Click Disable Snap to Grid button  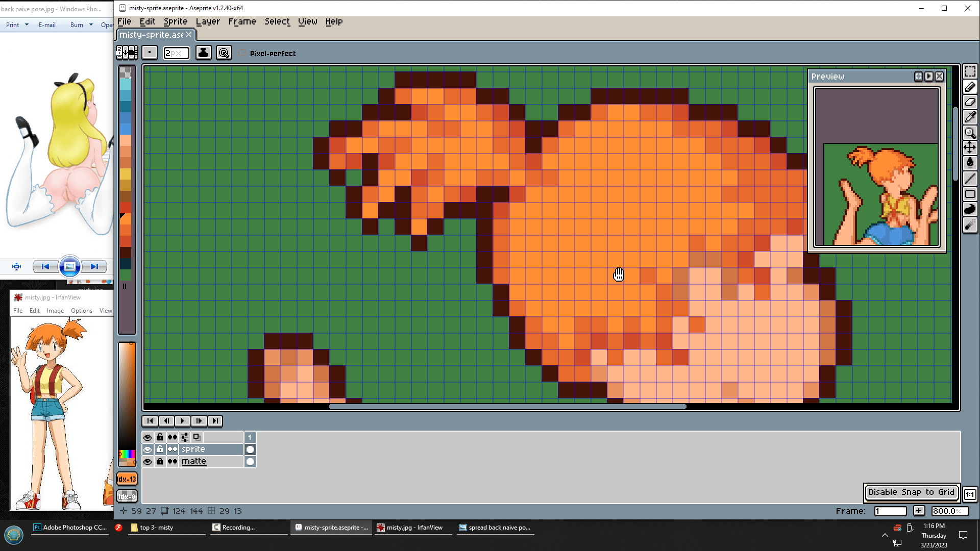pos(911,492)
